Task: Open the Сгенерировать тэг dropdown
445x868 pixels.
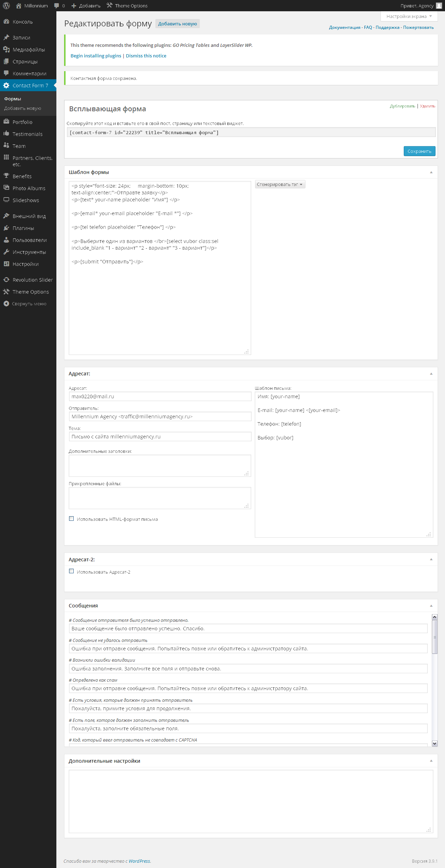Action: 280,185
